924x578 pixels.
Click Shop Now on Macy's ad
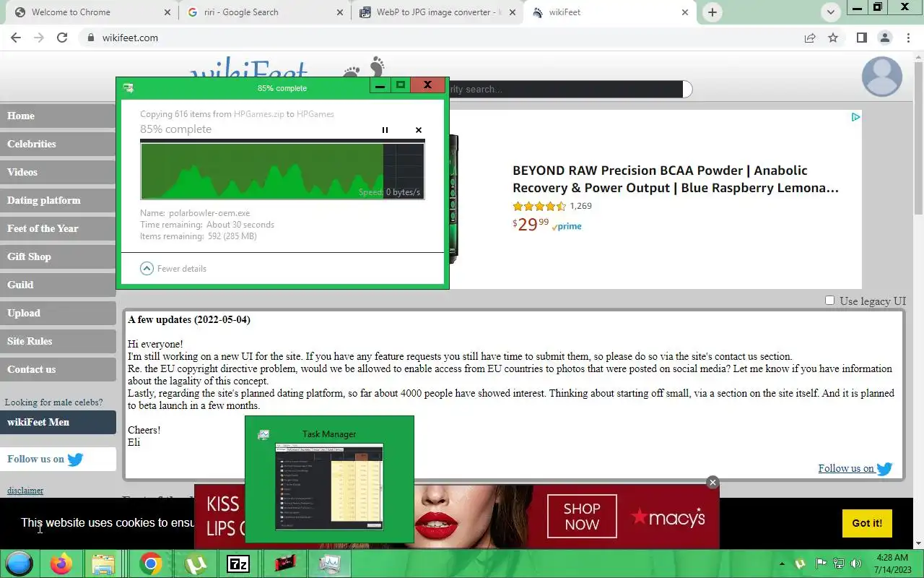pyautogui.click(x=582, y=517)
